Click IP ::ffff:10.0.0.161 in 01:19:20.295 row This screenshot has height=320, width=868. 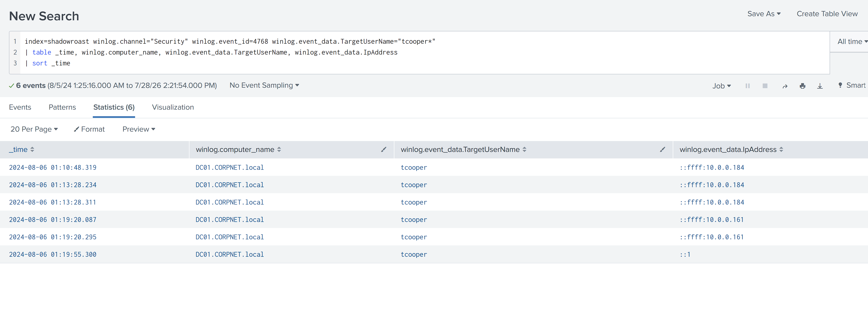tap(712, 237)
